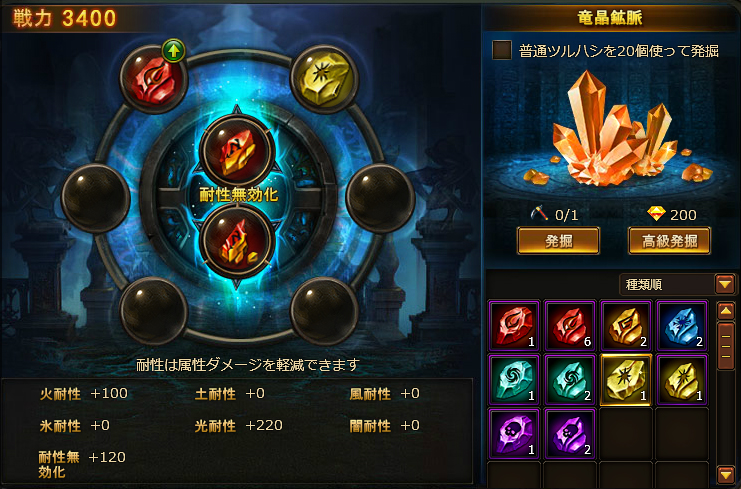Open the 種類順 sort dropdown
The image size is (741, 489).
coord(678,284)
